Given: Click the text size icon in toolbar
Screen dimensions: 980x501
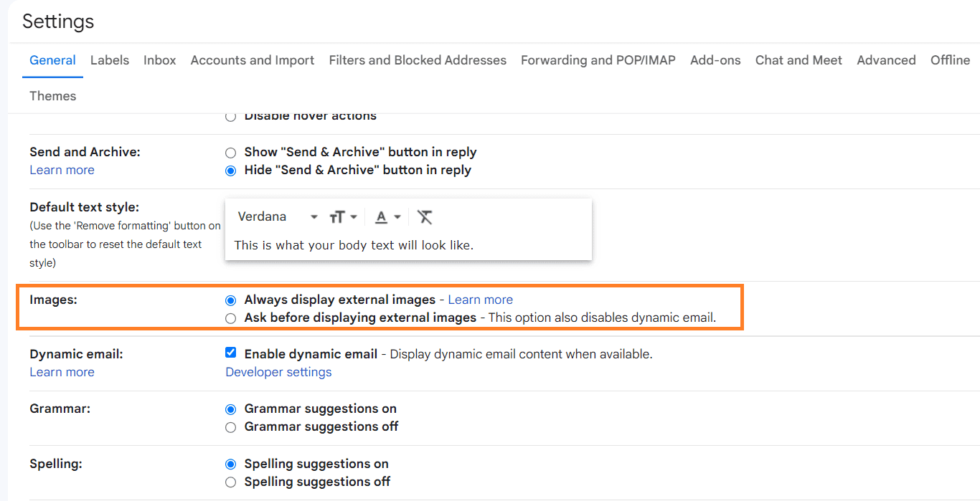Looking at the screenshot, I should click(339, 216).
